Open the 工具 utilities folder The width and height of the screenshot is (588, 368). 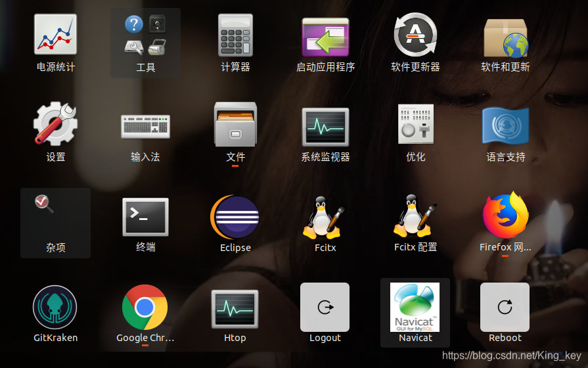(x=145, y=43)
